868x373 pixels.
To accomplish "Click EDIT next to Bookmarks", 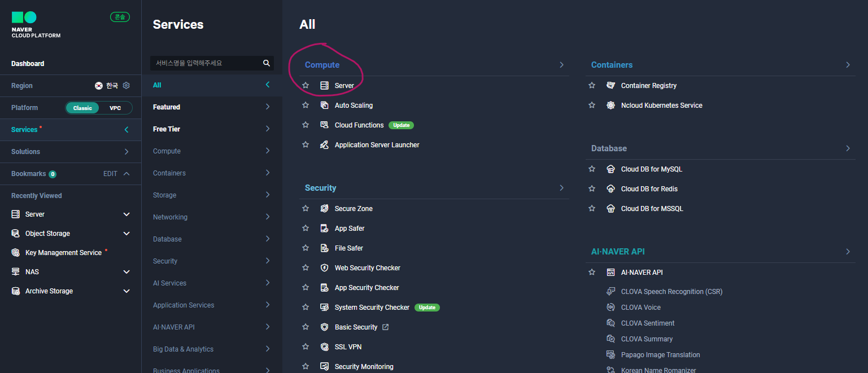I will coord(110,174).
